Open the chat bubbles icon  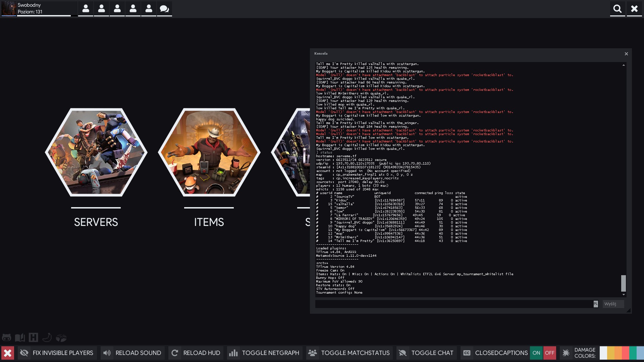coord(164,9)
